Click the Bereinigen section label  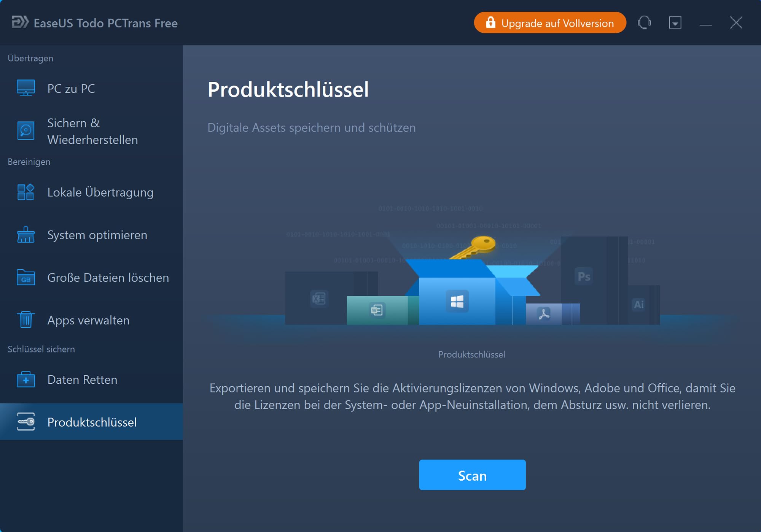point(29,162)
